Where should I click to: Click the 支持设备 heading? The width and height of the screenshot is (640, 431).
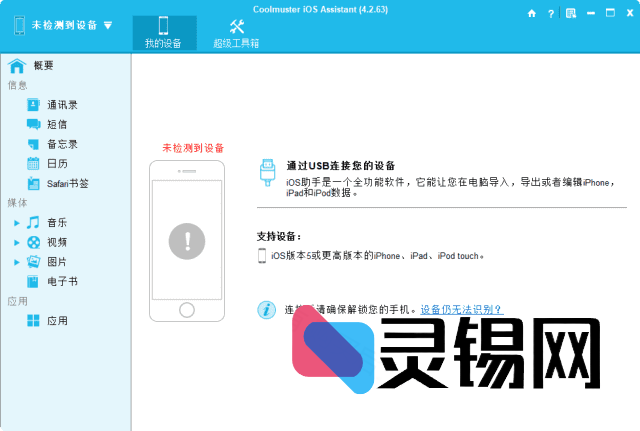(x=279, y=236)
